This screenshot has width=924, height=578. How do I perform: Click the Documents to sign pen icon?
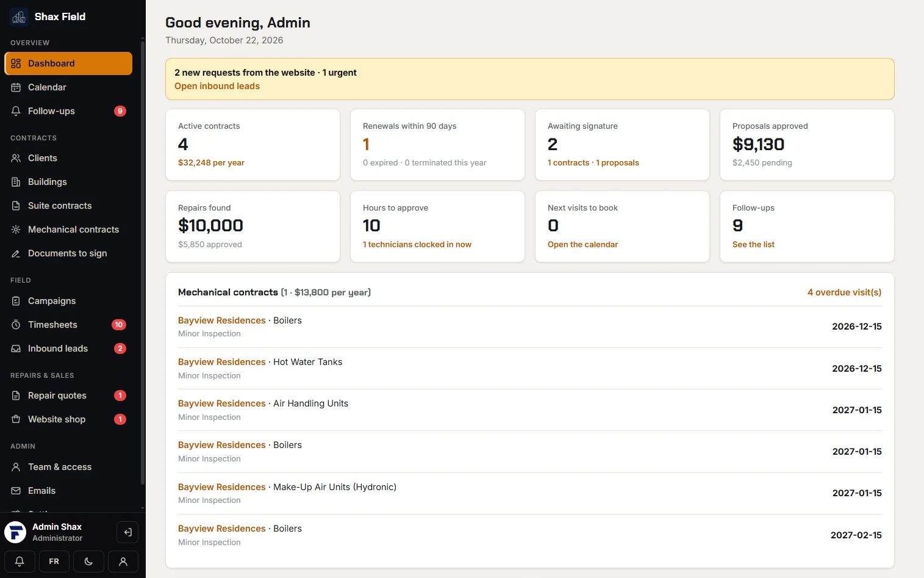(x=16, y=253)
